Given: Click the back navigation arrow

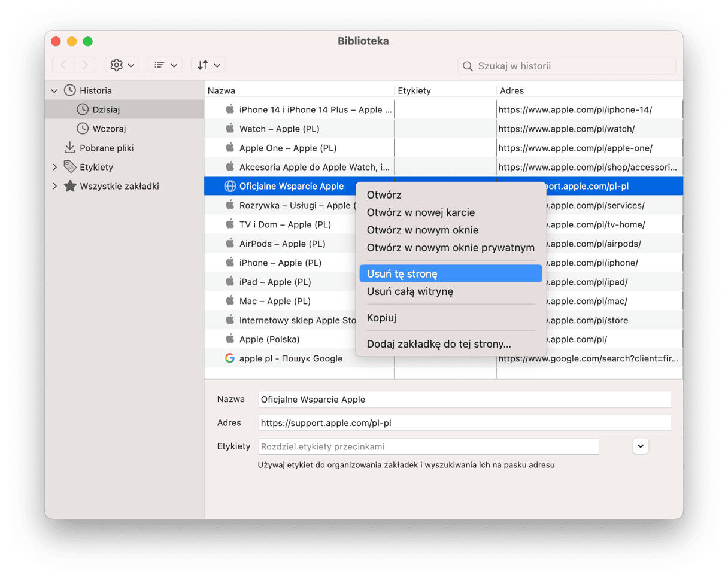Looking at the screenshot, I should 63,65.
